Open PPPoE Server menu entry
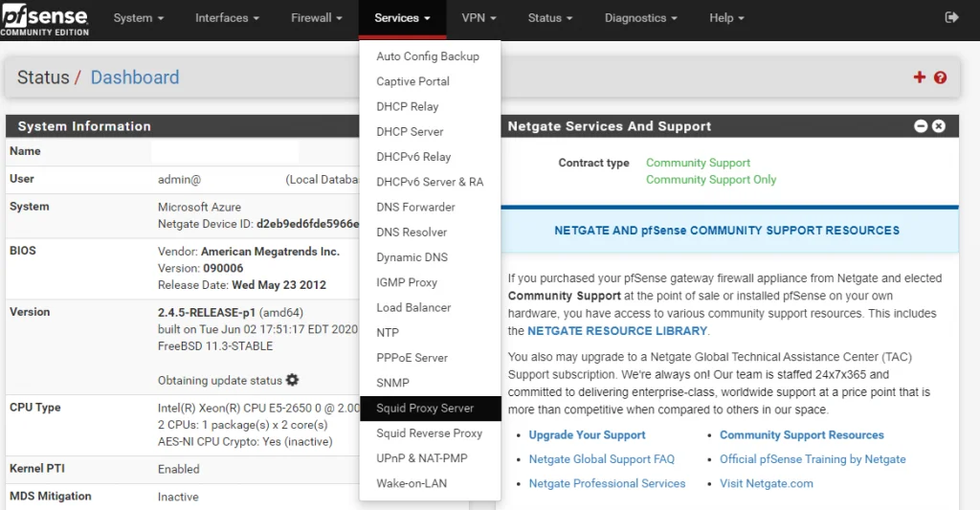Viewport: 980px width, 510px height. (x=430, y=358)
